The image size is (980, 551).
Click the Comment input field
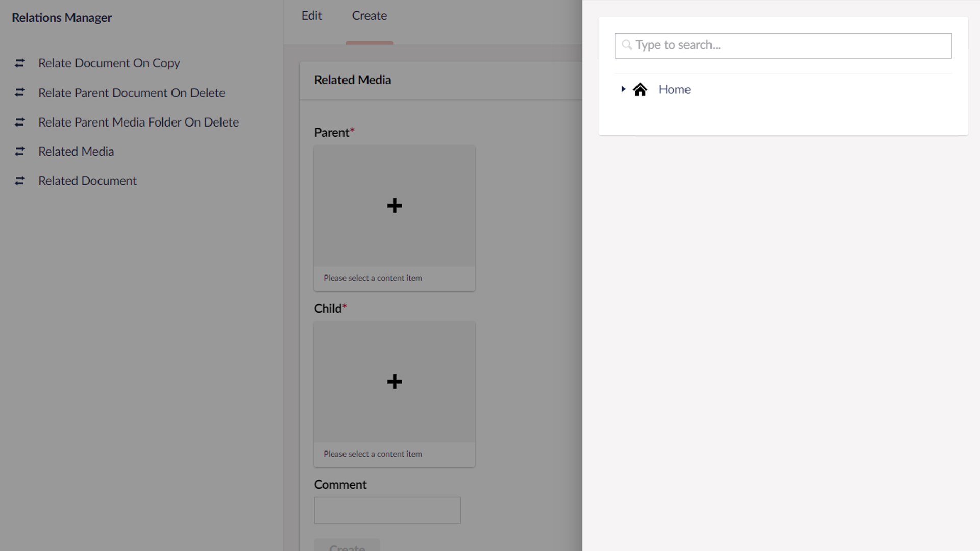[x=387, y=510]
